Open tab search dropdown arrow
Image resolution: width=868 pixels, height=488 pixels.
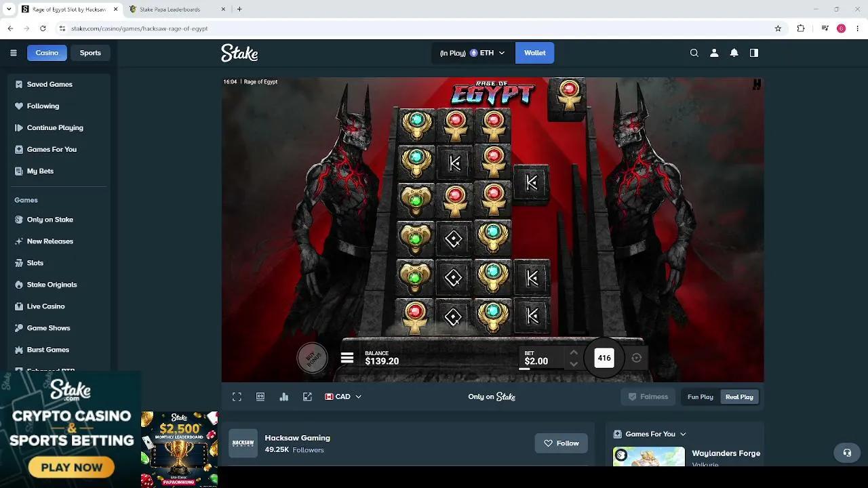point(9,9)
